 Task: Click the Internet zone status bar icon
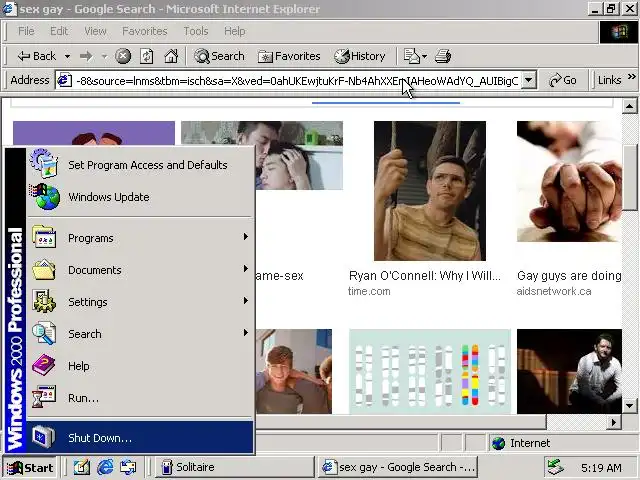coord(498,443)
